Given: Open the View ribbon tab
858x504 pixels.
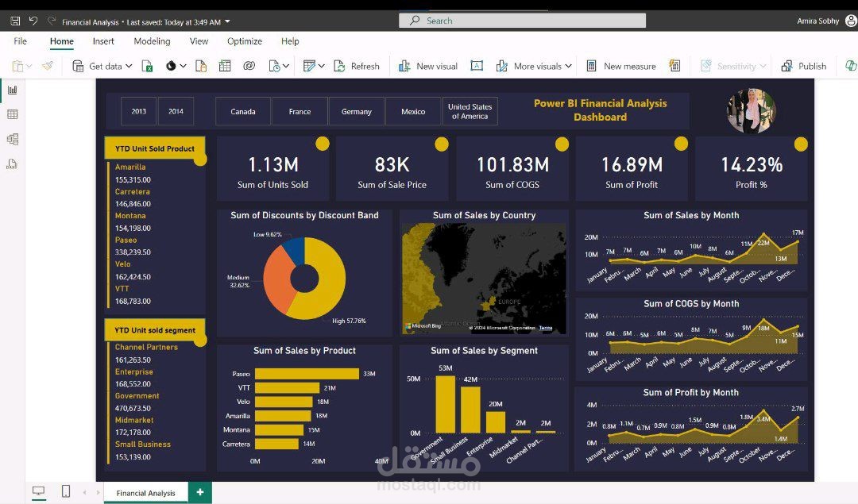Looking at the screenshot, I should (199, 41).
